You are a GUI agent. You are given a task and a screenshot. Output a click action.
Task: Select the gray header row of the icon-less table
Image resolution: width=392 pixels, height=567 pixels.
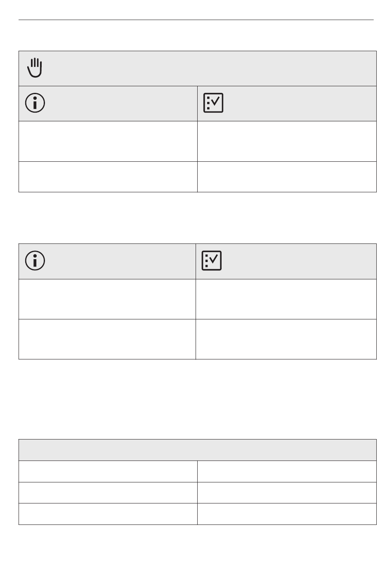point(198,450)
